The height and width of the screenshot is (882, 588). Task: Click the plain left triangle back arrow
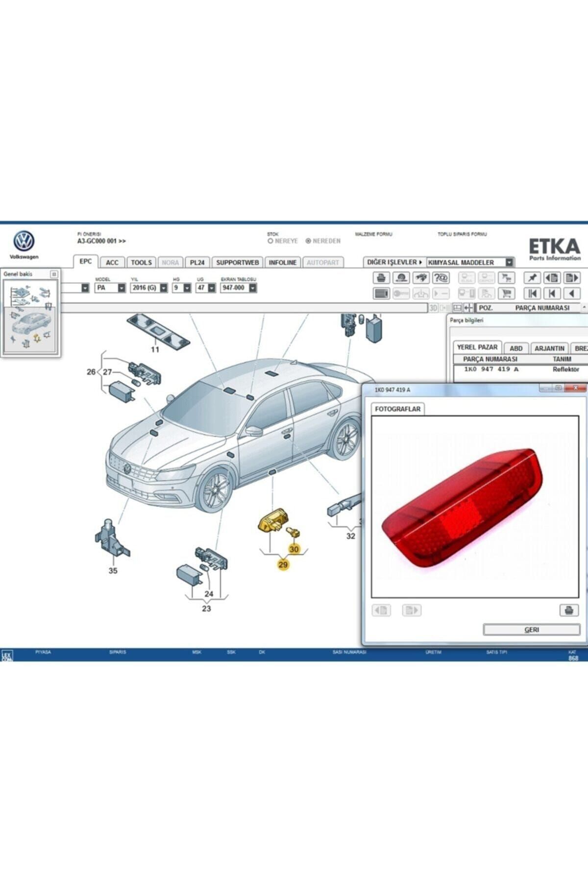[x=572, y=294]
